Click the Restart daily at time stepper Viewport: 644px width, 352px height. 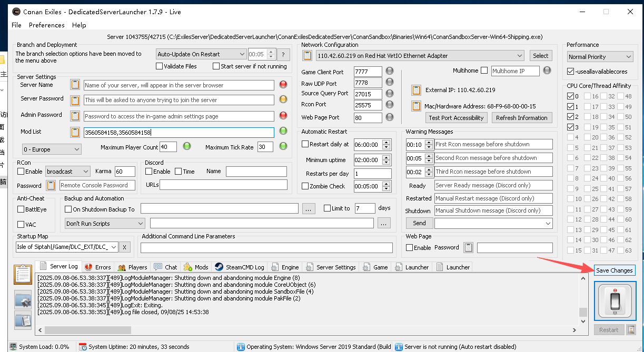(387, 144)
